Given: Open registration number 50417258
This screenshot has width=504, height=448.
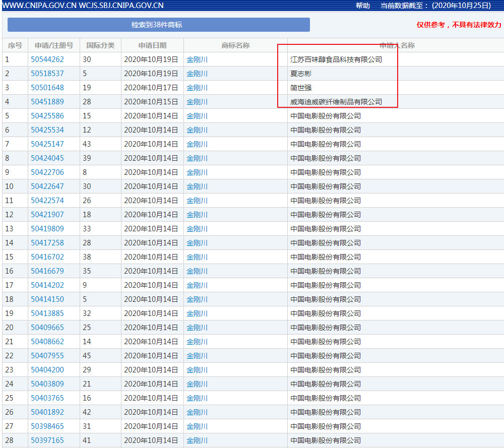Looking at the screenshot, I should coord(47,243).
